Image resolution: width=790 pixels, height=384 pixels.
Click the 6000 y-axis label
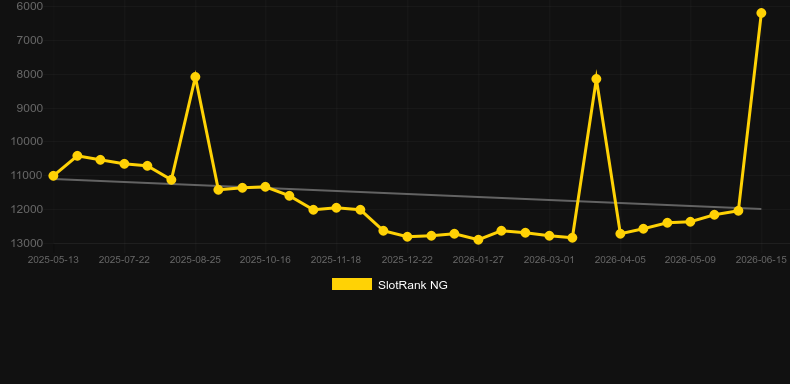[30, 6]
